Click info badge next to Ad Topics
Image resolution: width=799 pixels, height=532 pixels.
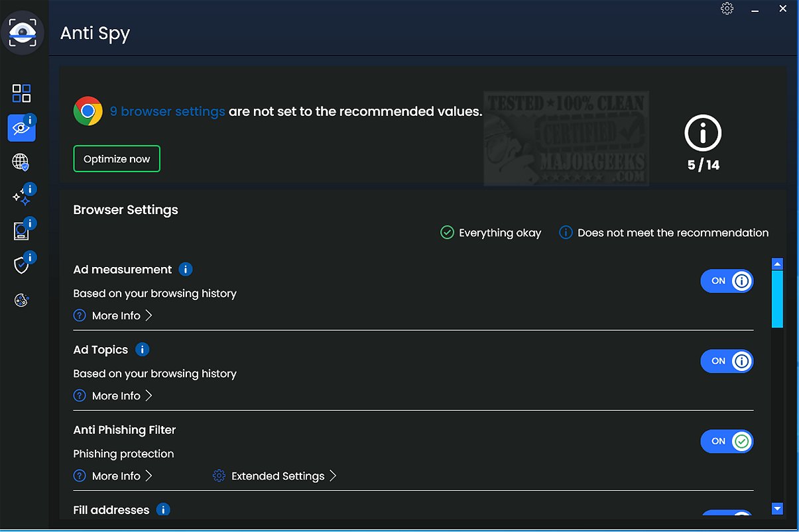(x=142, y=349)
